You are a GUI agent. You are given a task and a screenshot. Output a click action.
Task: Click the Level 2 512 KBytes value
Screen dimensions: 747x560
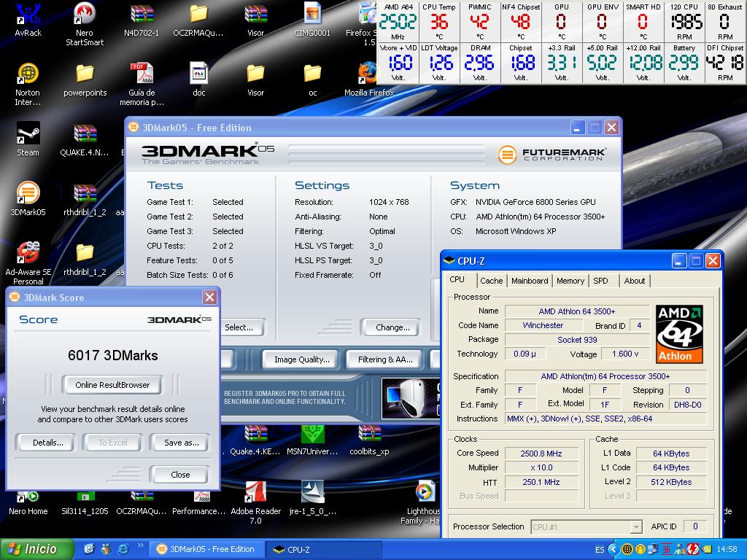coord(671,482)
